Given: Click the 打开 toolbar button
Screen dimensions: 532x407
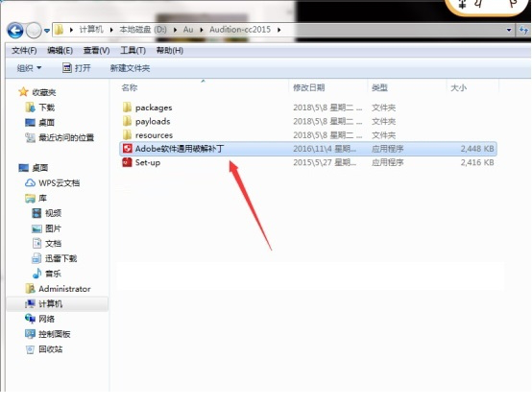Looking at the screenshot, I should pos(77,68).
